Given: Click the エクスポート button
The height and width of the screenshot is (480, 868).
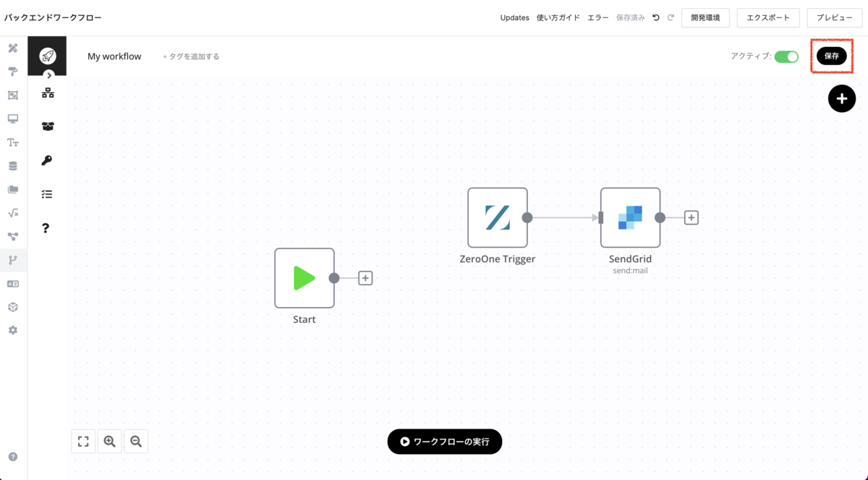Looking at the screenshot, I should pos(768,17).
